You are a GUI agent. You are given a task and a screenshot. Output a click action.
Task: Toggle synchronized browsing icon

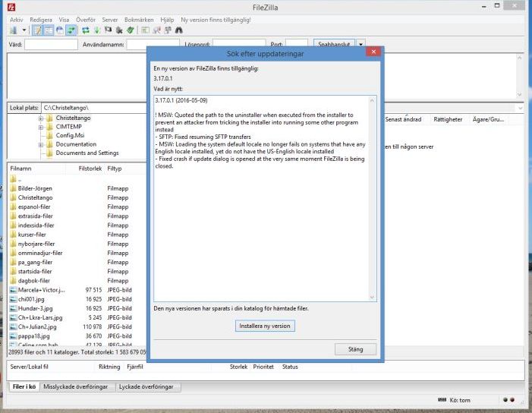168,30
